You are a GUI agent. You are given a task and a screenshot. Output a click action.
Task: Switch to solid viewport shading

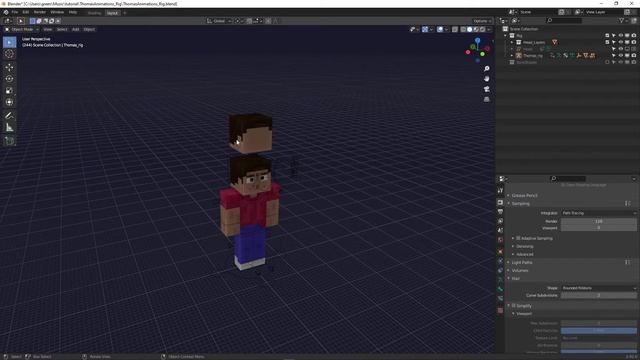point(469,29)
